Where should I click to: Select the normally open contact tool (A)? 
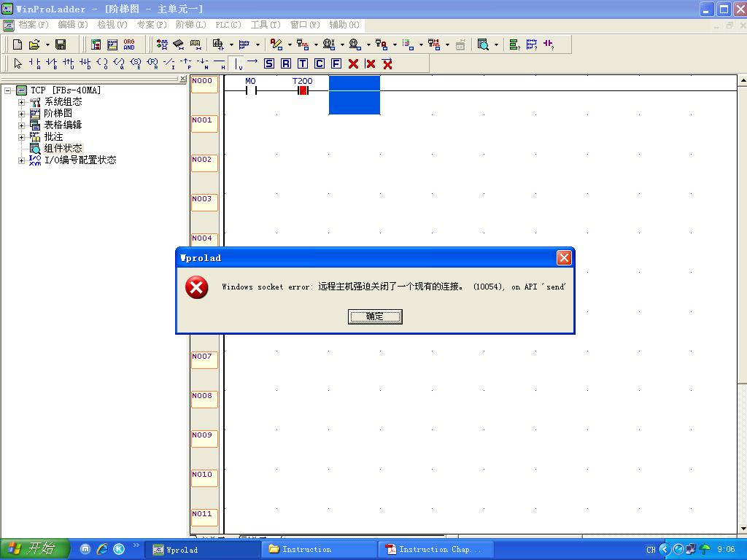pos(34,64)
